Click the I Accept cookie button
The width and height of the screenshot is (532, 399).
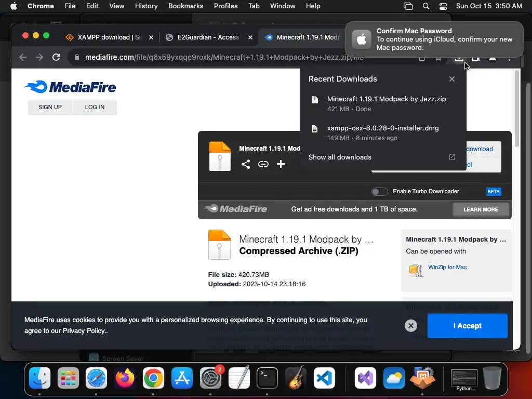[x=467, y=326]
